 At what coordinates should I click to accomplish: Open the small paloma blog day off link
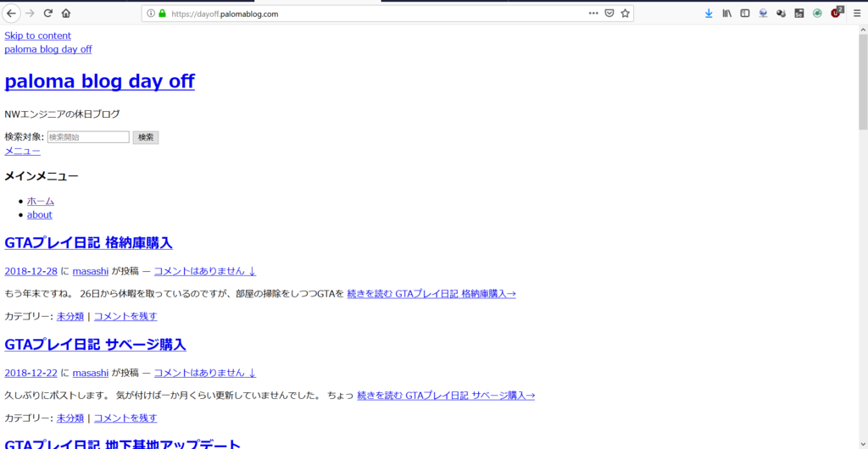point(48,49)
